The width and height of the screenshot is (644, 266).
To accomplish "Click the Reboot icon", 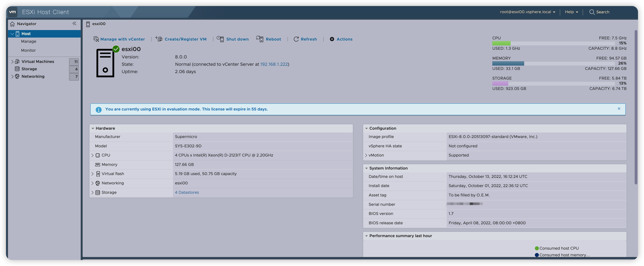I will (260, 39).
